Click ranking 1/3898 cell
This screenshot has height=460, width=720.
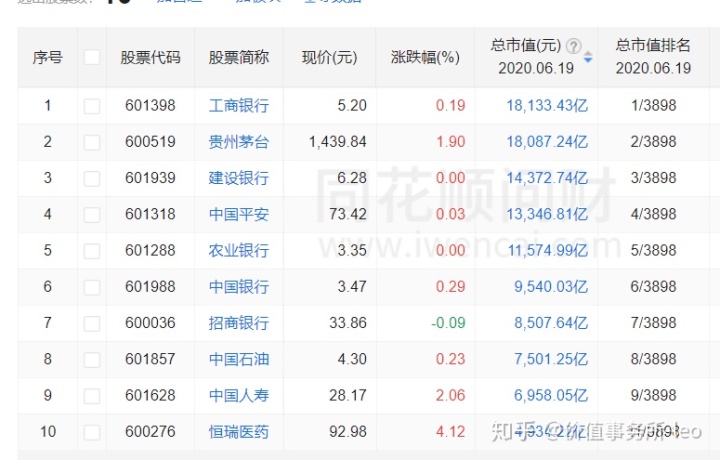point(653,106)
